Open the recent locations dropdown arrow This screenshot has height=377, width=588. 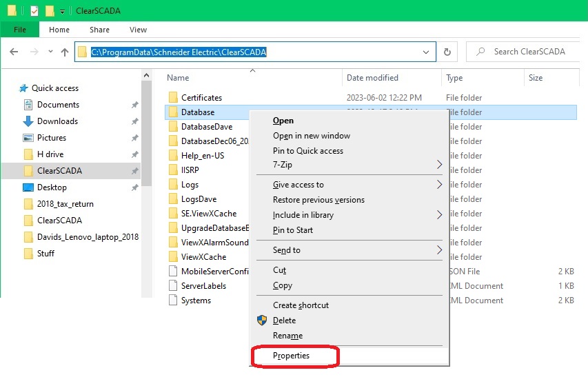(50, 52)
